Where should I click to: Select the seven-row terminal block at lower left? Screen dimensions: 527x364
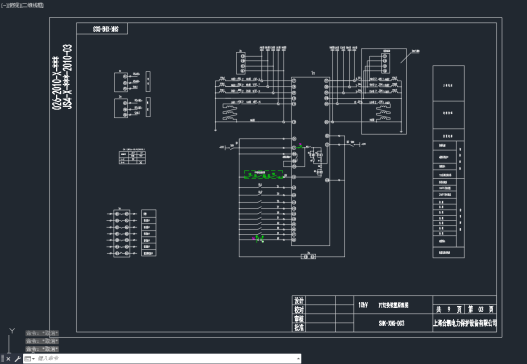122,233
